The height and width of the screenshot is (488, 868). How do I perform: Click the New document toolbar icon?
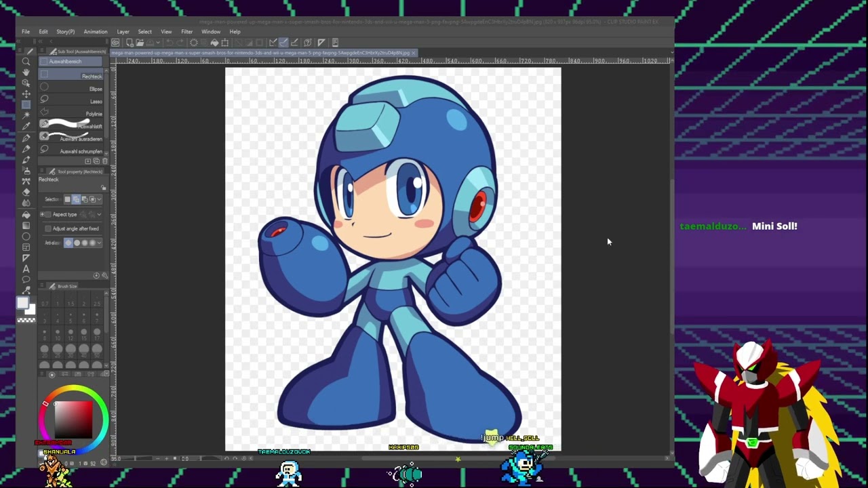(130, 43)
